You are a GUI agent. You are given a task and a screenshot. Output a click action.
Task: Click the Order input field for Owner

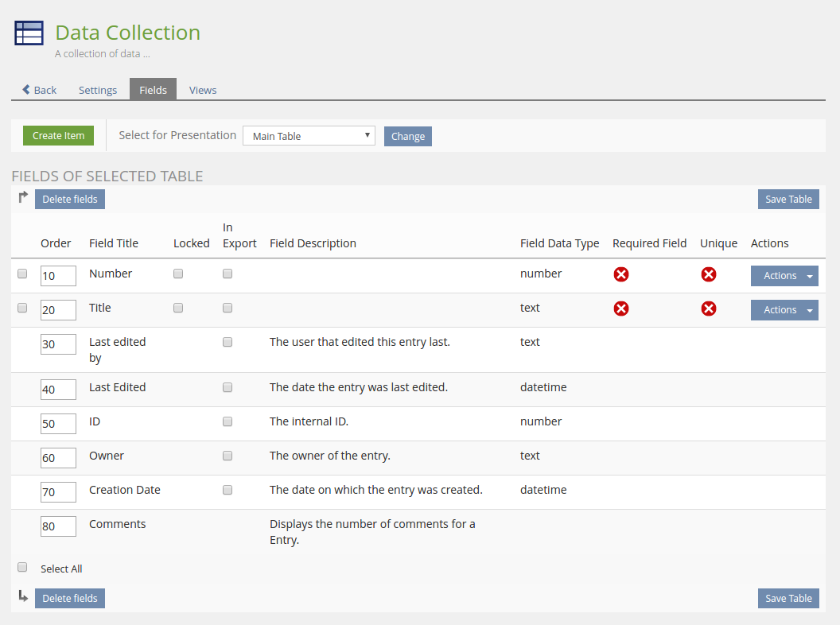58,457
